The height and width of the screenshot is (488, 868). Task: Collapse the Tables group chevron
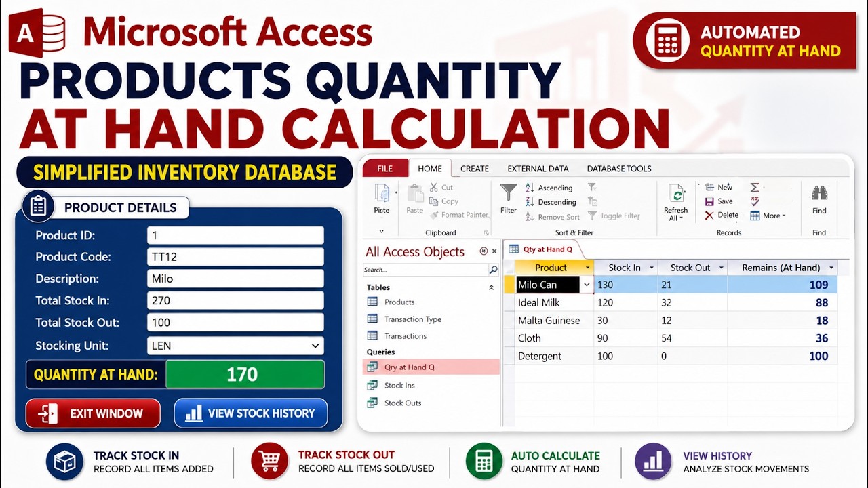coord(492,287)
